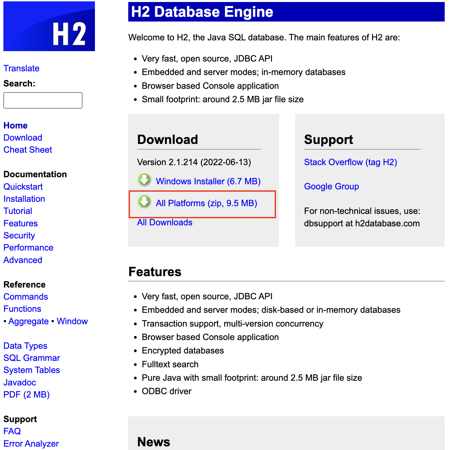Open the Performance documentation link

point(29,248)
